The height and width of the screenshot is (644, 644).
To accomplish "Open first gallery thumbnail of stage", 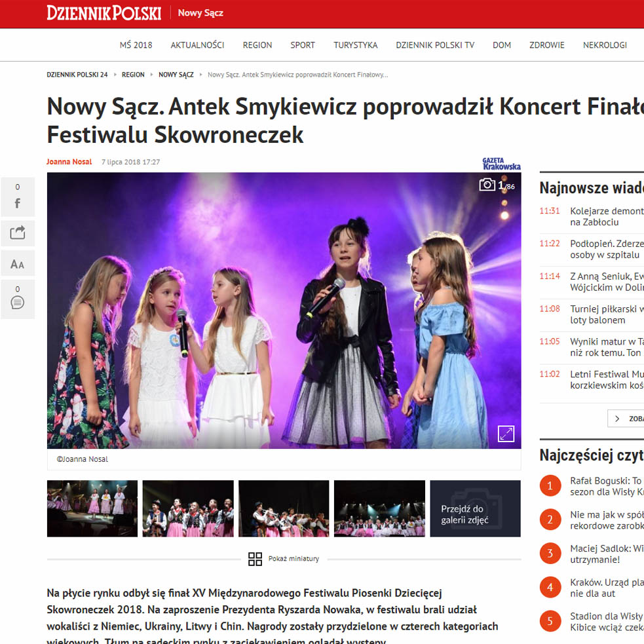I will pyautogui.click(x=92, y=508).
